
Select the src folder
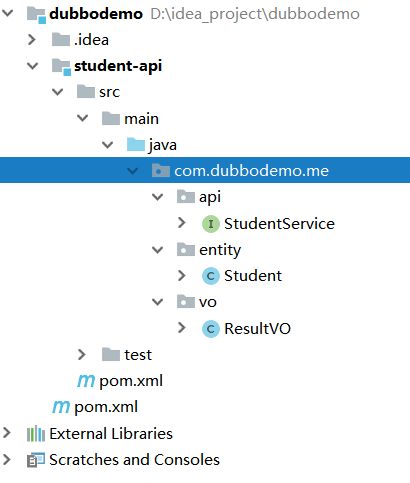tap(109, 92)
